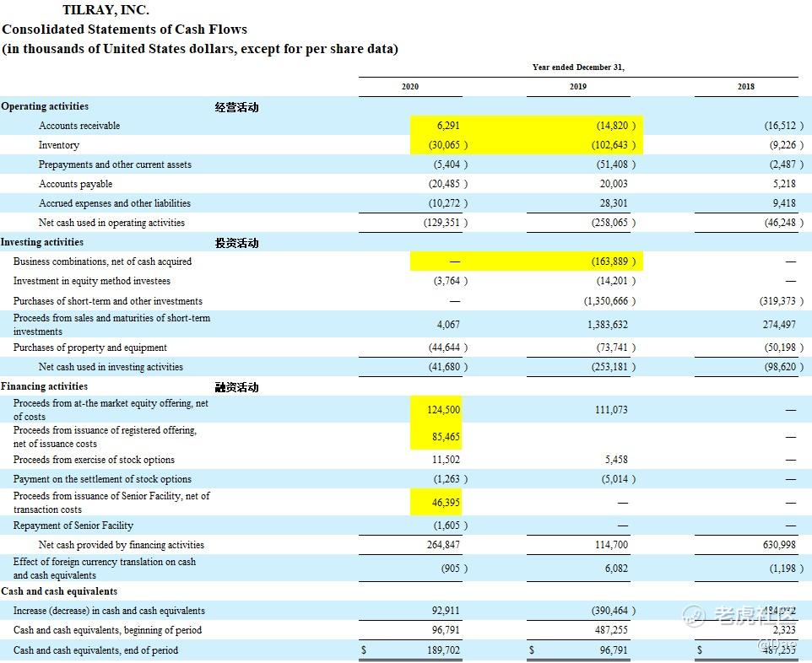Click 'Net cash used in investing activities'

(x=111, y=367)
